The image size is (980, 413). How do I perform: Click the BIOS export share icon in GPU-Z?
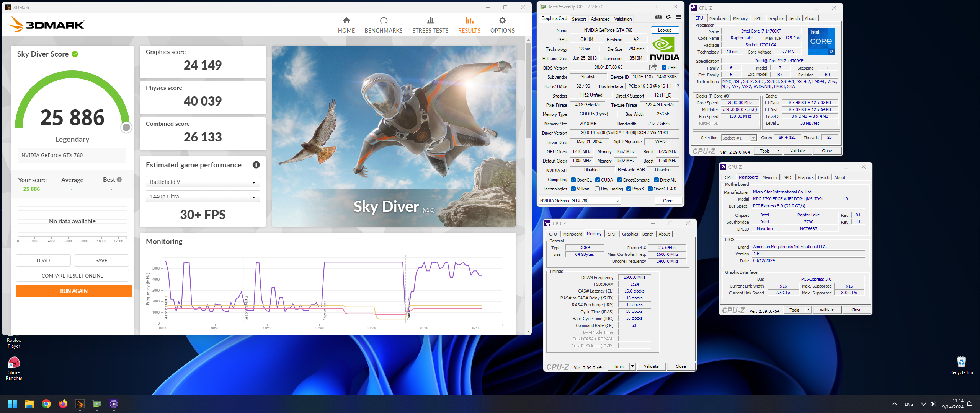653,67
